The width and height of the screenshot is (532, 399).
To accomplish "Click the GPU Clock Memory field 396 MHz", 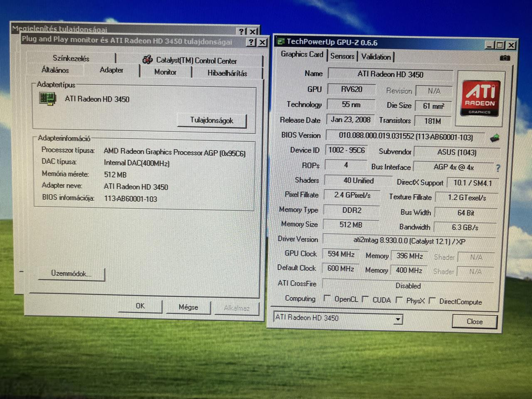I will 409,256.
